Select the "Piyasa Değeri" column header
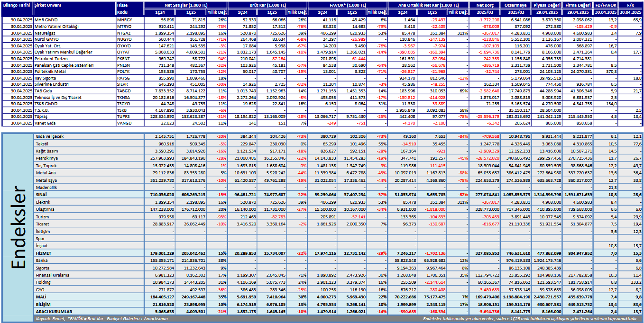 coord(547,5)
